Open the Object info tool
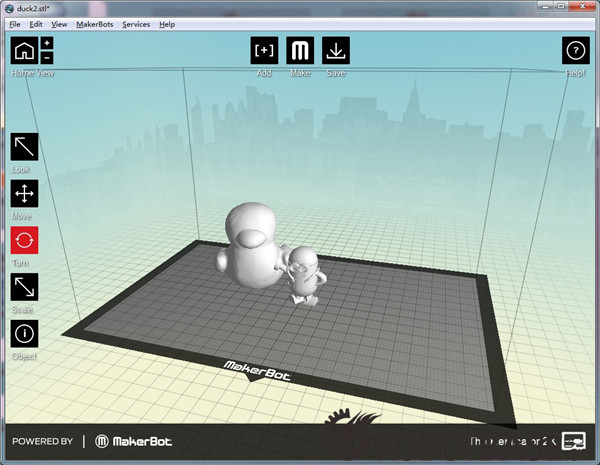The height and width of the screenshot is (465, 600). [x=24, y=334]
